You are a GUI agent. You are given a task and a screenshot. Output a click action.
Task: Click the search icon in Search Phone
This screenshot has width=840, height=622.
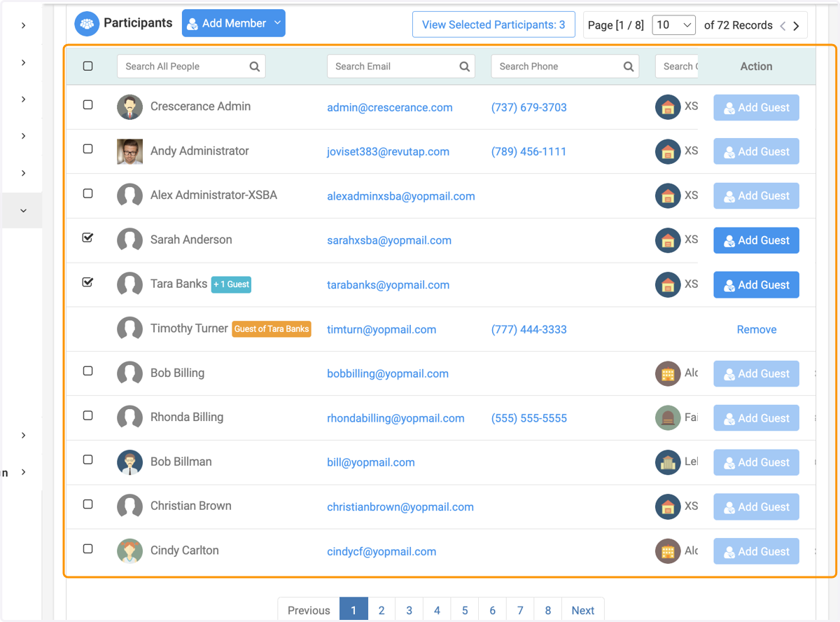tap(629, 67)
